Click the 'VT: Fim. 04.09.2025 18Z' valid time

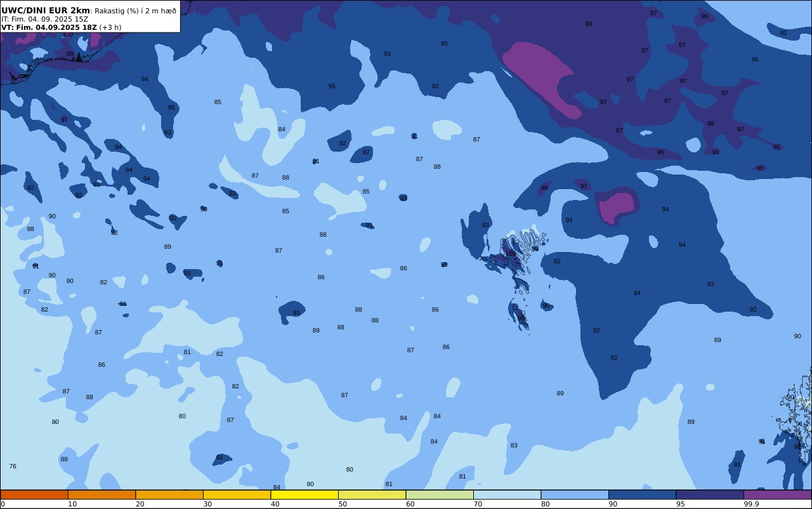49,27
